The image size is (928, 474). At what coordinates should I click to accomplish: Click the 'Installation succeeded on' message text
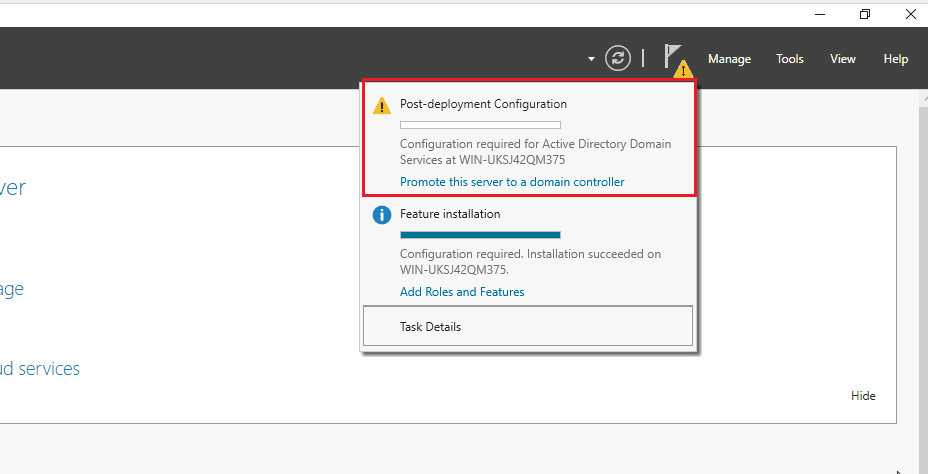[x=530, y=262]
